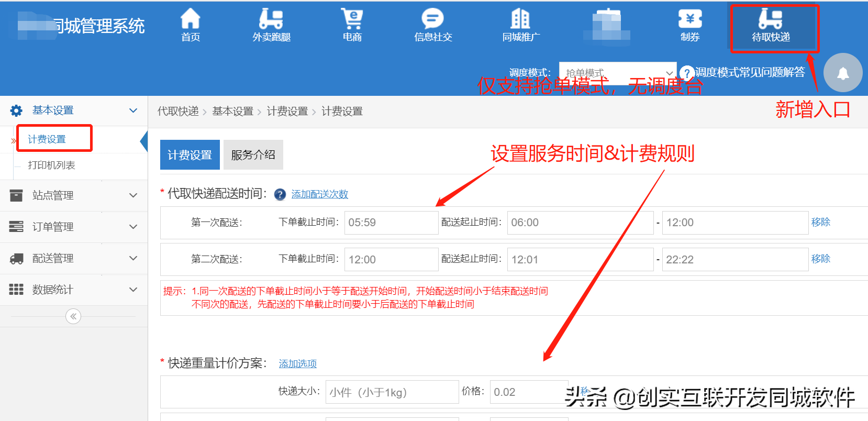Click the second-delivery start time field 12:01
Image resolution: width=868 pixels, height=421 pixels.
580,259
